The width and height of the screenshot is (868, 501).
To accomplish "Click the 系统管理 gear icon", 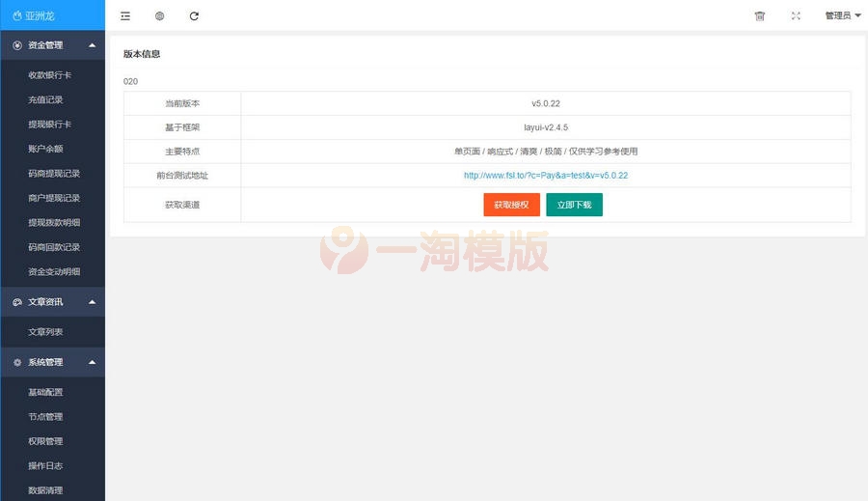I will point(17,362).
